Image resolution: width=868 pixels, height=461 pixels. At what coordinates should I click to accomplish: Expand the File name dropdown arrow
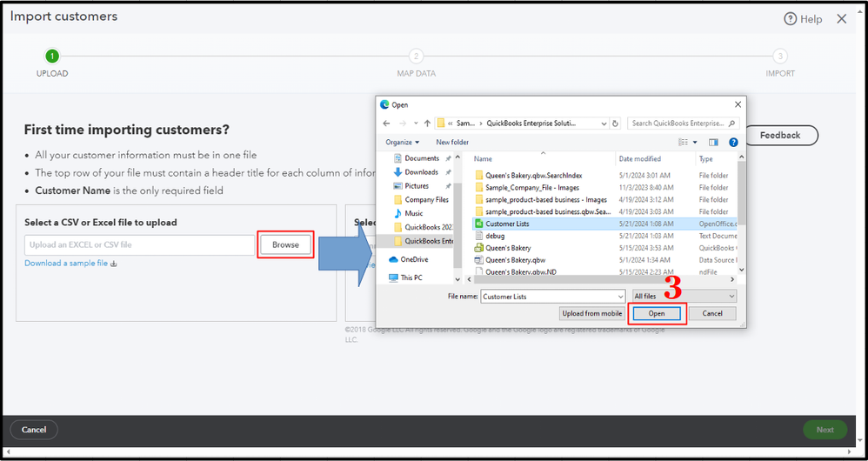620,297
